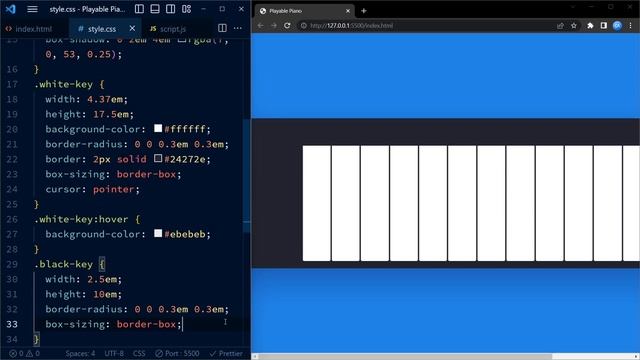The image size is (640, 360).
Task: Share this page icon in address bar
Action: (560, 25)
